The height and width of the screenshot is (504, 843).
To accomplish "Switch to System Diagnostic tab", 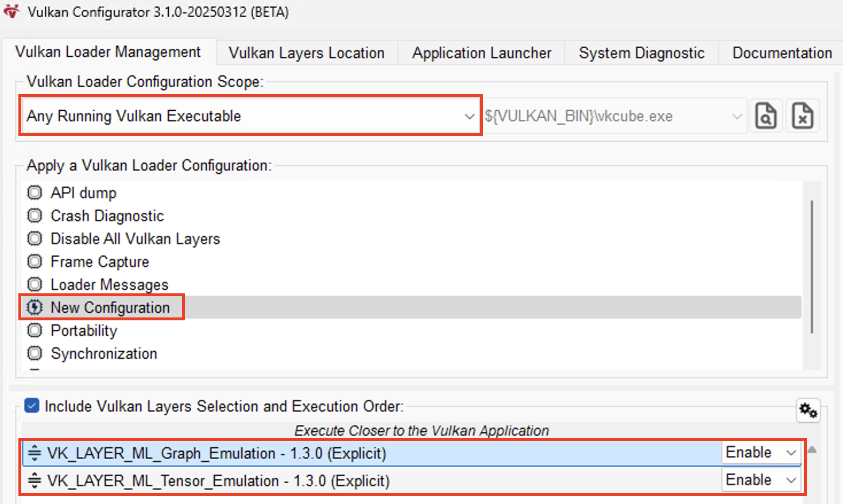I will pyautogui.click(x=641, y=53).
